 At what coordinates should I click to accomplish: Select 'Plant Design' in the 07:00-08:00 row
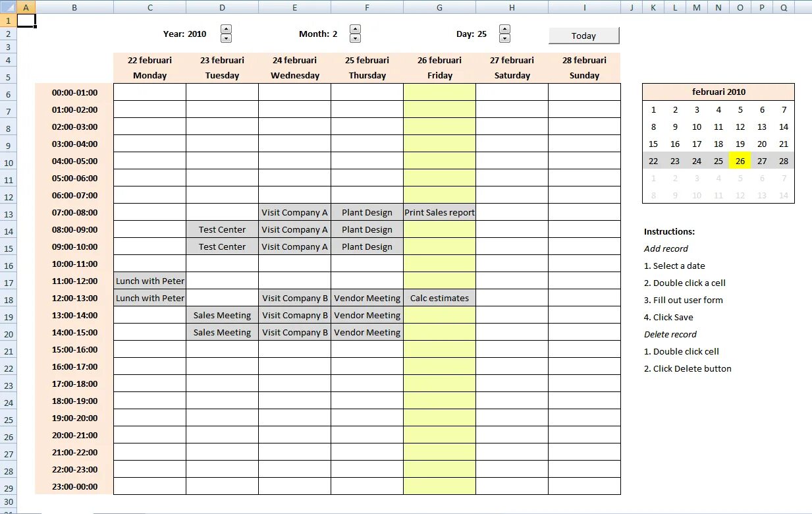pos(367,212)
